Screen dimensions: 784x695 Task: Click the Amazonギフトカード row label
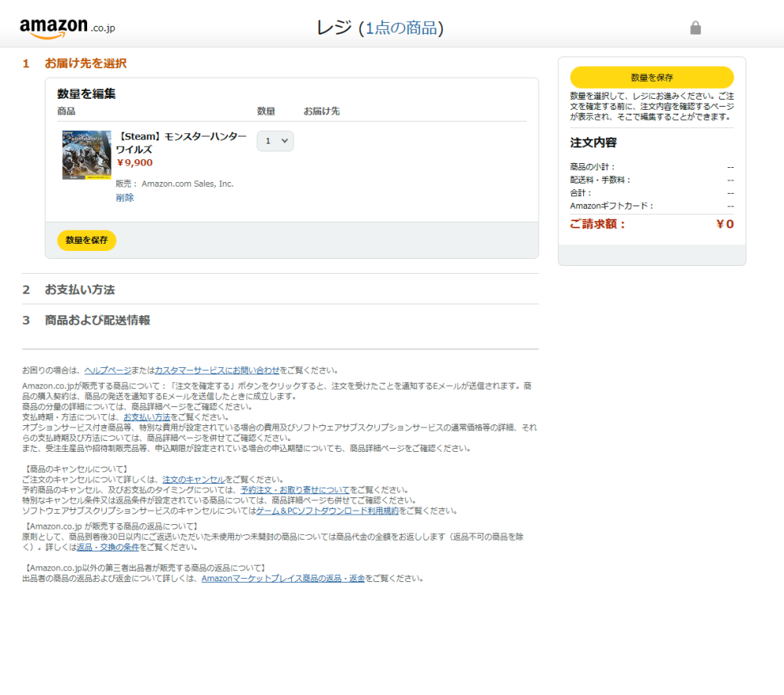611,206
